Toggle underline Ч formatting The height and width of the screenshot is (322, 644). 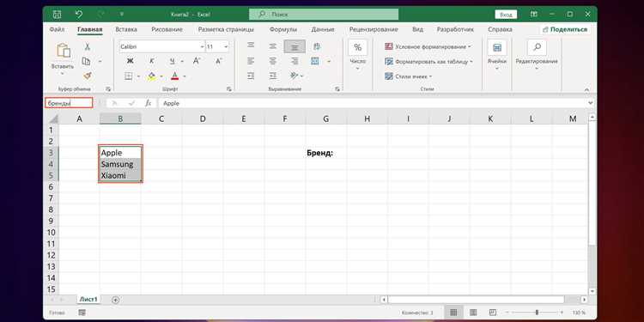(172, 61)
